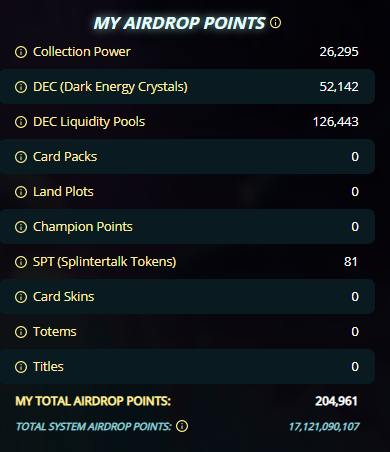This screenshot has height=452, width=390.
Task: Click the Titles info icon
Action: [x=21, y=367]
